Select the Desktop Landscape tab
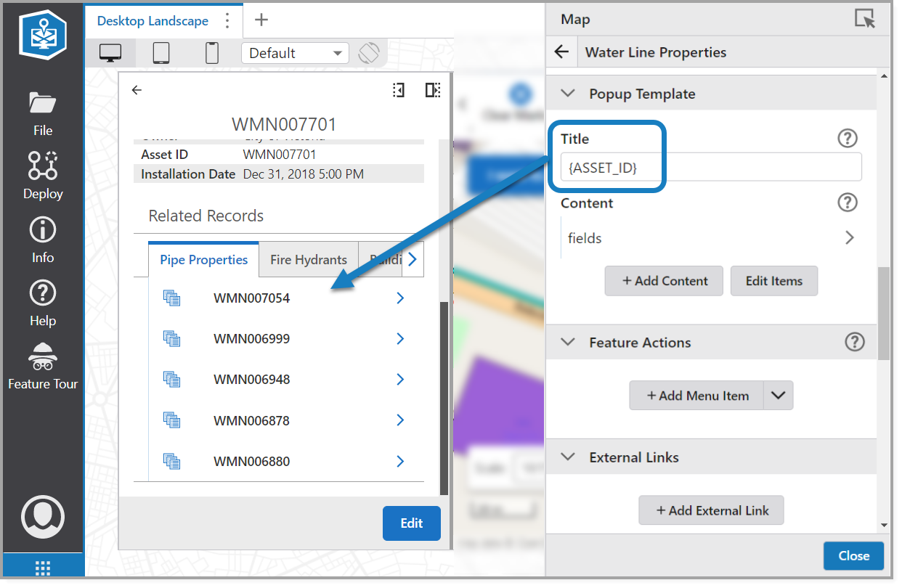This screenshot has width=902, height=588. pyautogui.click(x=153, y=21)
